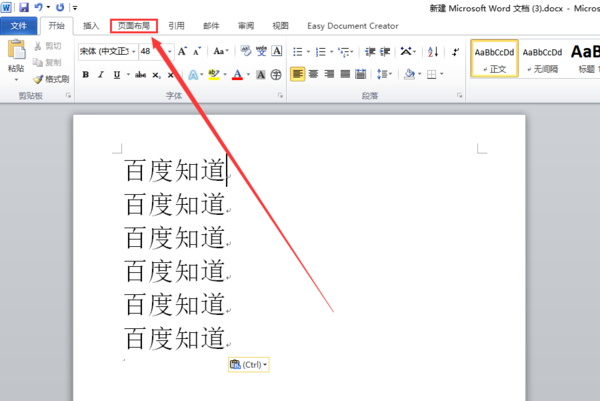Screen dimensions: 600x401
Task: Click the 剪切 cut button
Action: [x=48, y=46]
